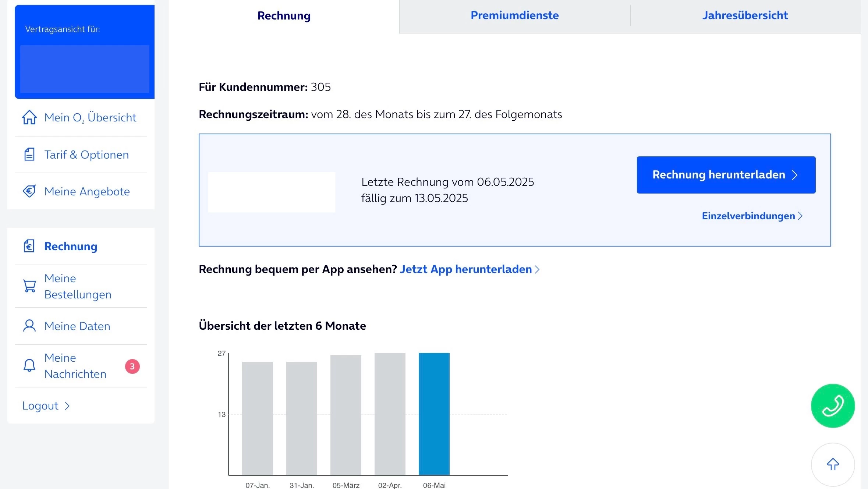868x489 pixels.
Task: Open the red 3 notifications badge
Action: pos(132,366)
